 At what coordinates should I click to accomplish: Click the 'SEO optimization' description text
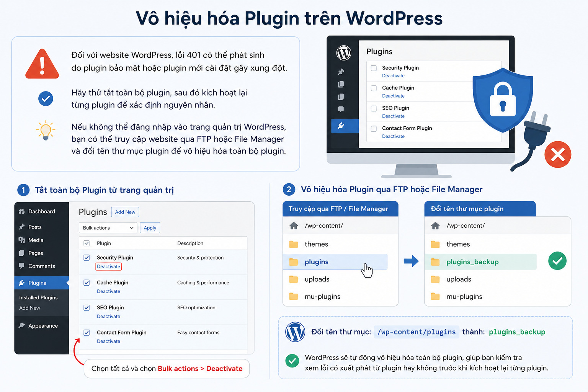[196, 307]
